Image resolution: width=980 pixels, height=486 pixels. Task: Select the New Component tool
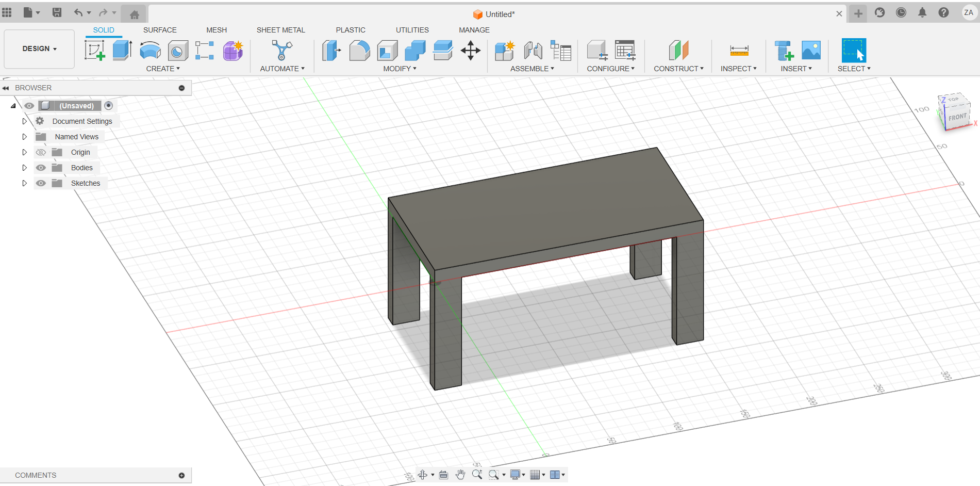tap(505, 51)
